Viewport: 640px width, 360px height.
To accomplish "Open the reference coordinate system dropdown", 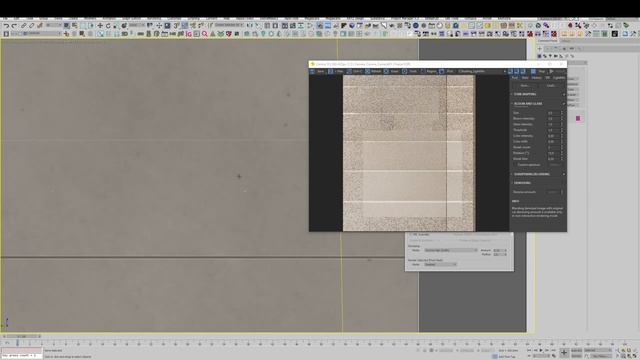I will [x=137, y=25].
